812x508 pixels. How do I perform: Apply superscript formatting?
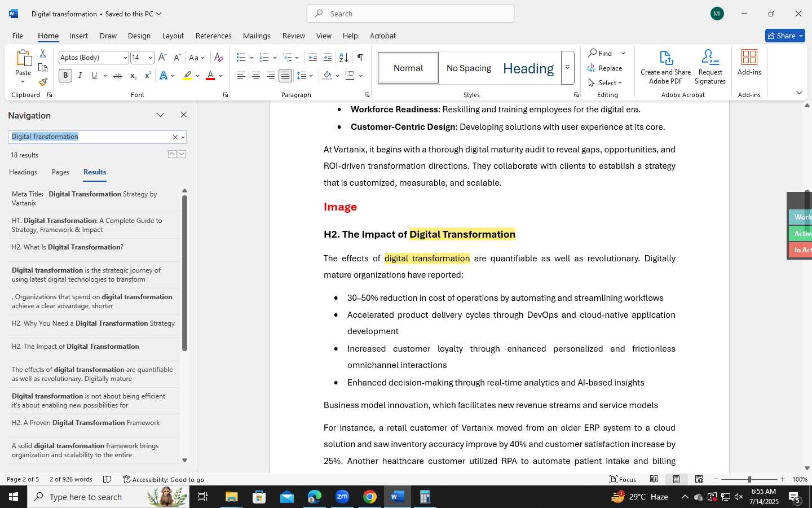pyautogui.click(x=148, y=76)
